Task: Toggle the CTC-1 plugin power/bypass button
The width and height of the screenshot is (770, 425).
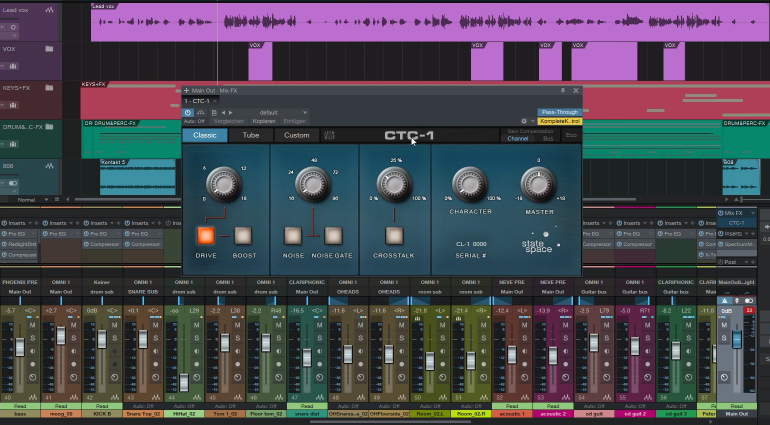Action: click(188, 113)
